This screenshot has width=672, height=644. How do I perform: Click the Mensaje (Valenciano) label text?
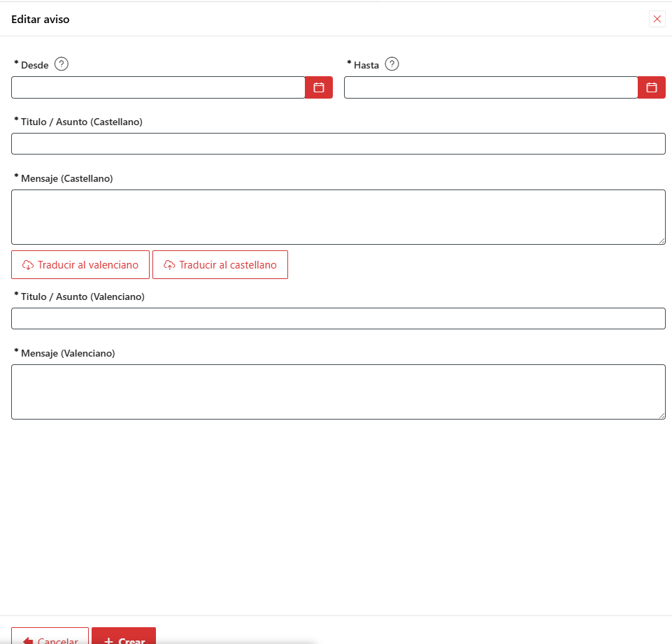pyautogui.click(x=68, y=353)
